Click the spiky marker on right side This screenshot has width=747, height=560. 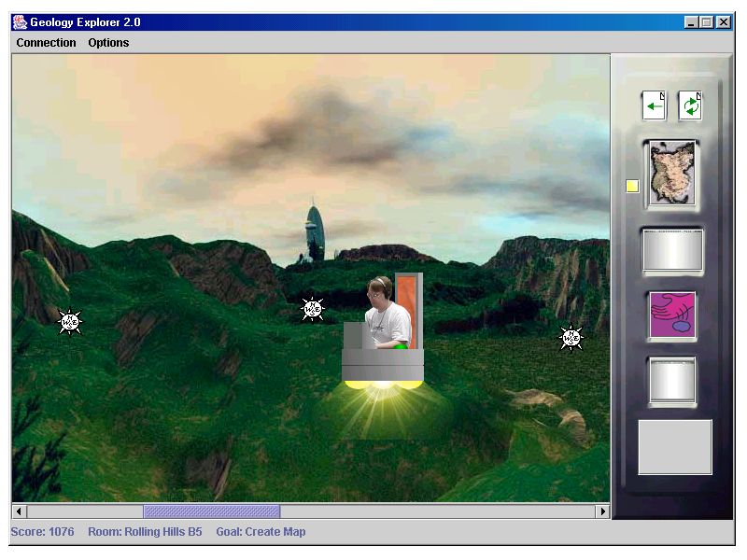click(x=571, y=338)
